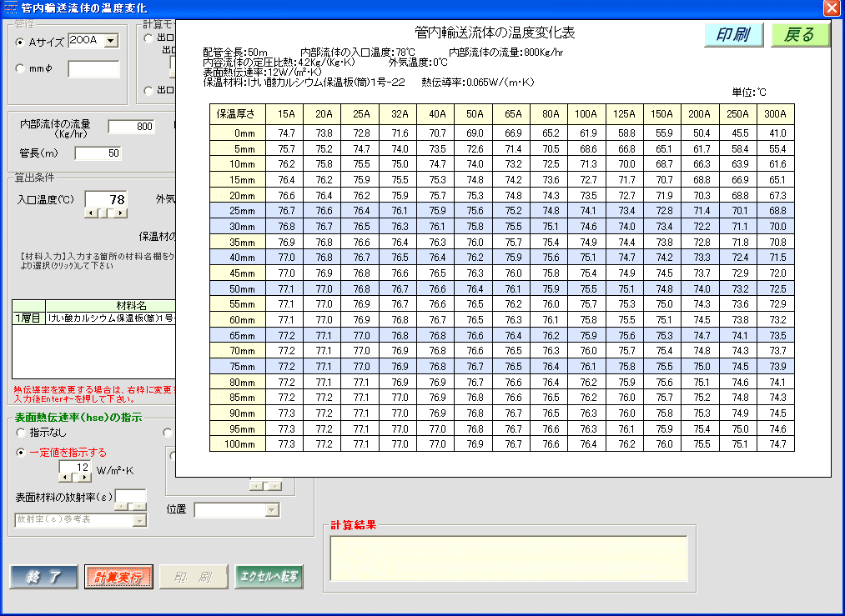Select the Aサイズ radio button
This screenshot has width=845, height=616.
click(20, 42)
